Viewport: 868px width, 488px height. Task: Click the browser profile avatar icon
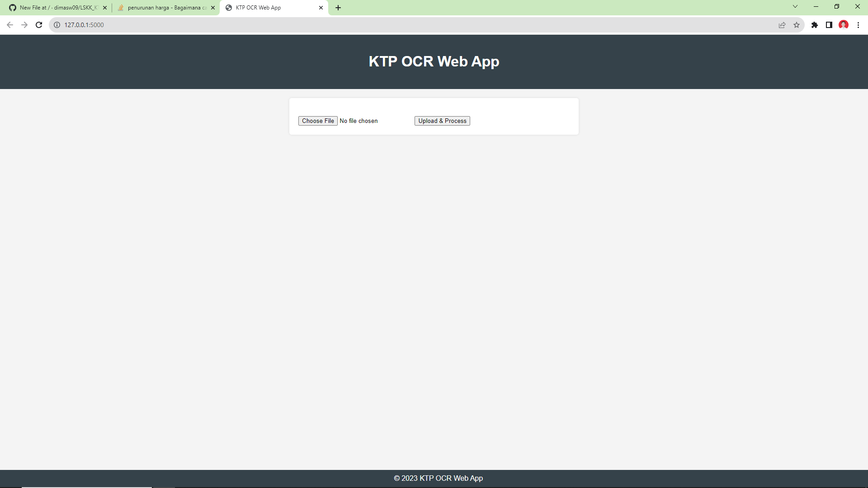[x=844, y=25]
